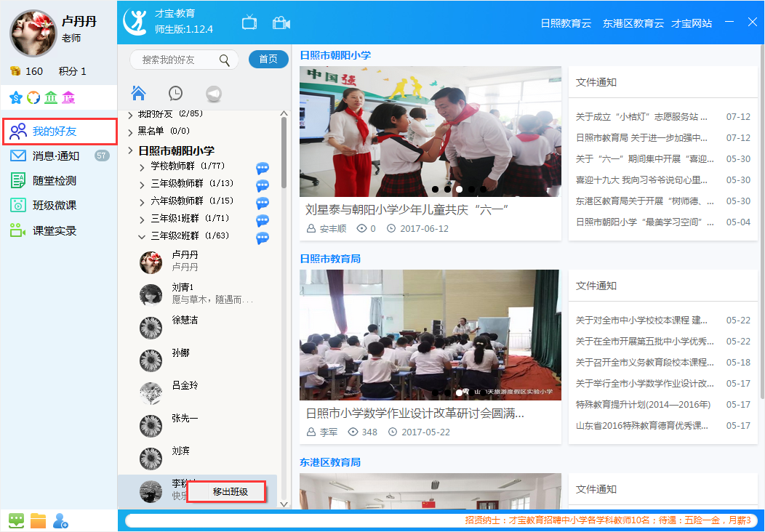This screenshot has height=532, width=765.
Task: Open notice 日照市教育局 关于进一步加强中...
Action: [x=641, y=137]
